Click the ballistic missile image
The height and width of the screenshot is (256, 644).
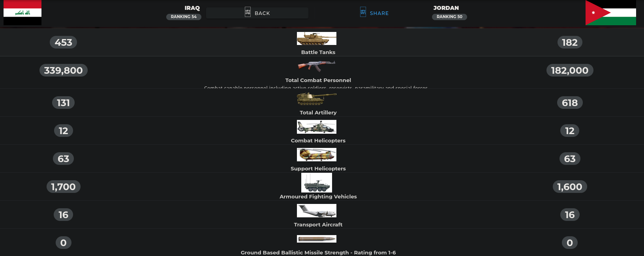click(x=317, y=239)
